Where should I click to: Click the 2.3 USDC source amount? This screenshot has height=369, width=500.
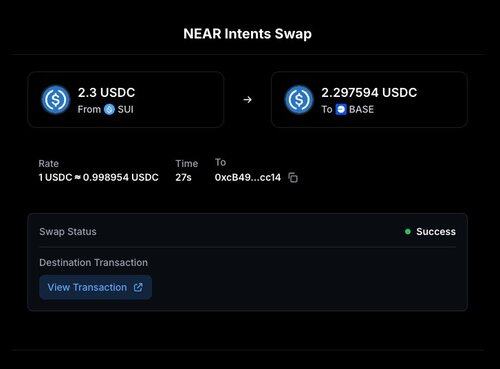[106, 92]
